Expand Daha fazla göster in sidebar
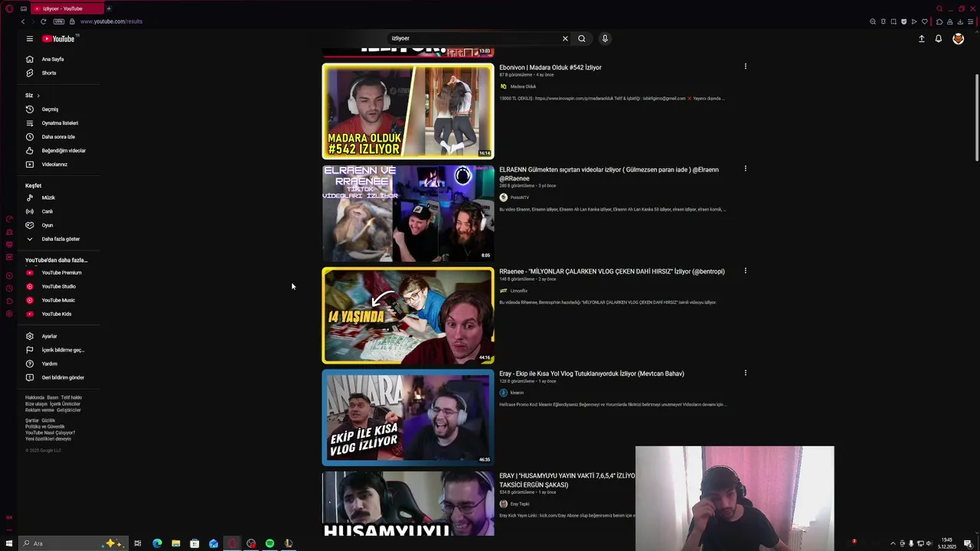The height and width of the screenshot is (551, 980). 60,239
